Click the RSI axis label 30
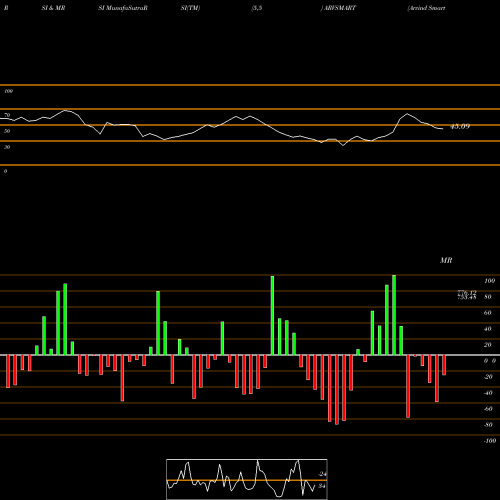The image size is (500, 500). click(x=7, y=147)
